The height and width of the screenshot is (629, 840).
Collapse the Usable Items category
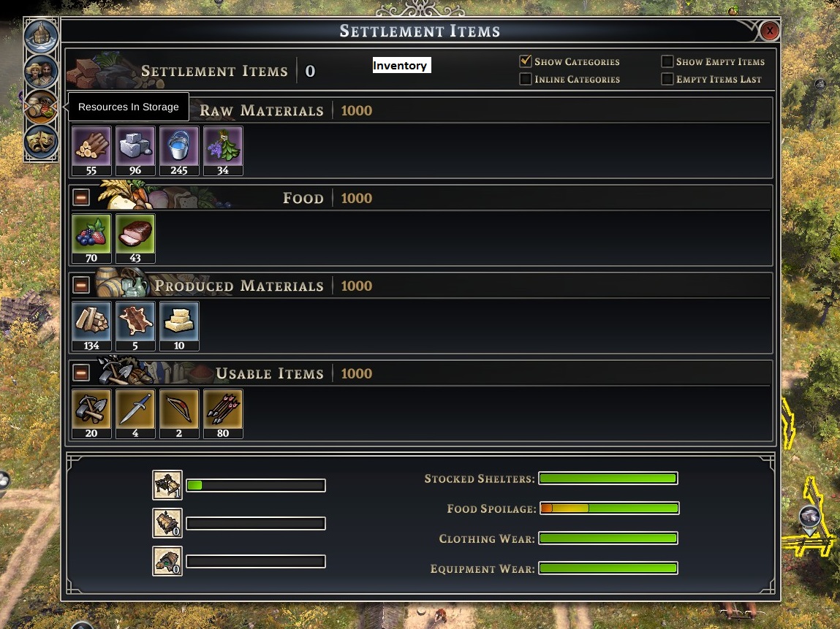(x=81, y=373)
